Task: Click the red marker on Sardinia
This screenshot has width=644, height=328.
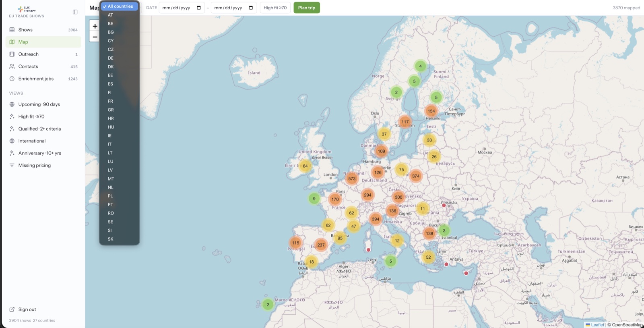Action: click(x=368, y=250)
